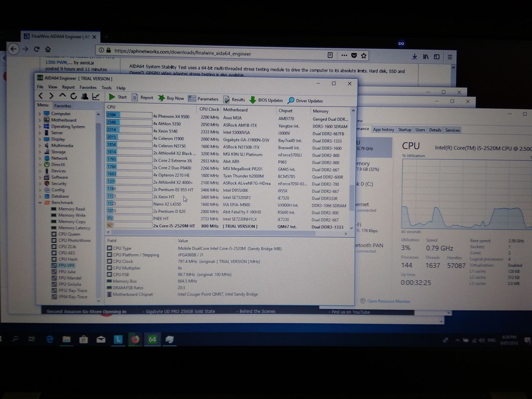Open the Firefox downloads arrow
This screenshot has height=399, width=532.
pyautogui.click(x=415, y=56)
